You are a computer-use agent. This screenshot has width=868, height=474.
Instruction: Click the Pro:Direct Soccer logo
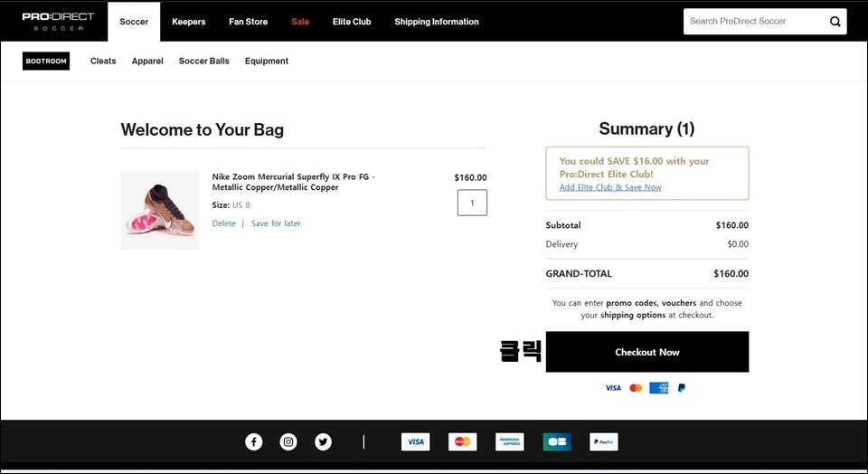(58, 21)
